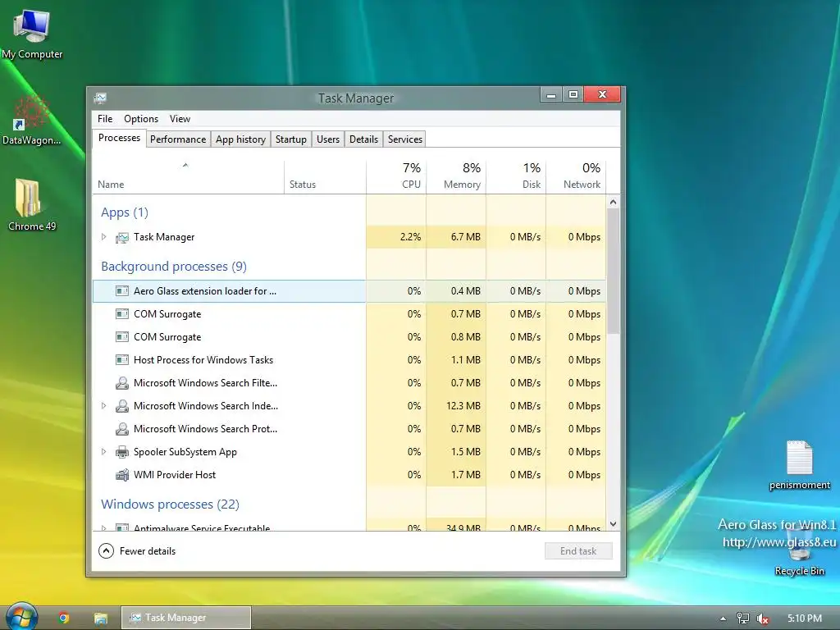
Task: Click the Task Manager taskbar button
Action: click(186, 618)
